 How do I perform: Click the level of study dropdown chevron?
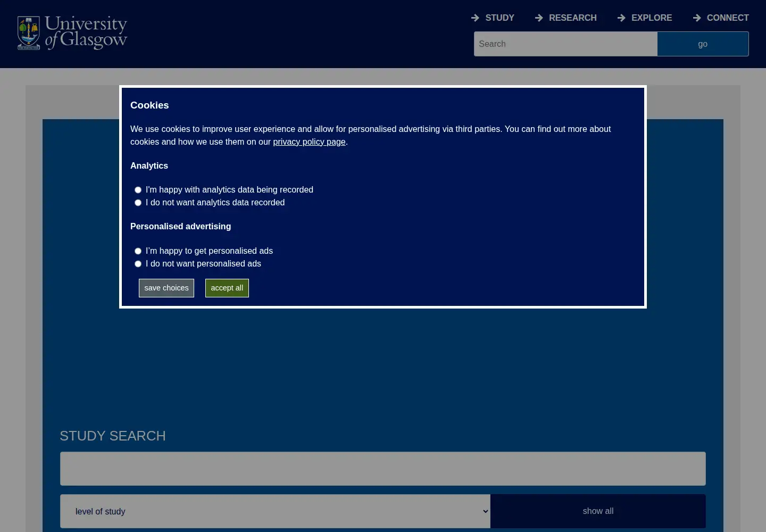click(485, 511)
